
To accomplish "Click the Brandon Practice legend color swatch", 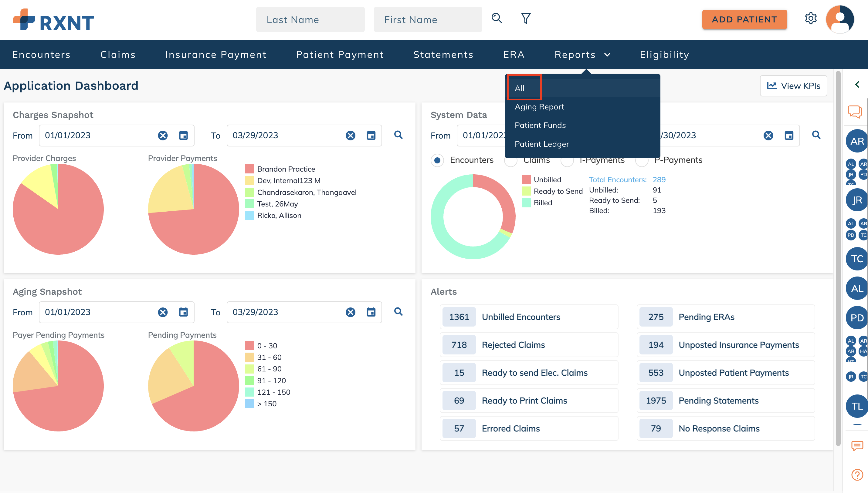I will tap(249, 169).
